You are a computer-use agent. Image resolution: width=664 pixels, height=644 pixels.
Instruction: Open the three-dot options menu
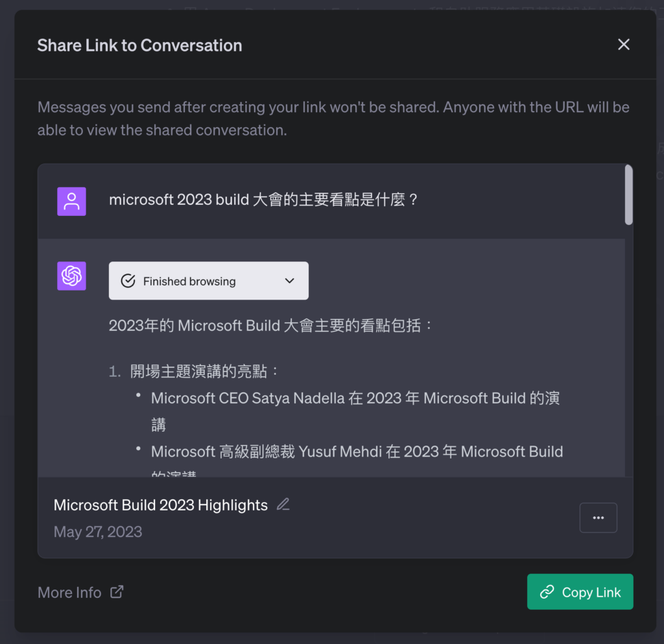coord(598,518)
